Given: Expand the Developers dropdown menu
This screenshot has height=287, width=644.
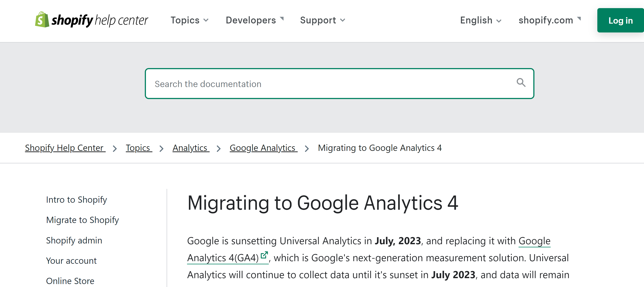Looking at the screenshot, I should click(255, 20).
